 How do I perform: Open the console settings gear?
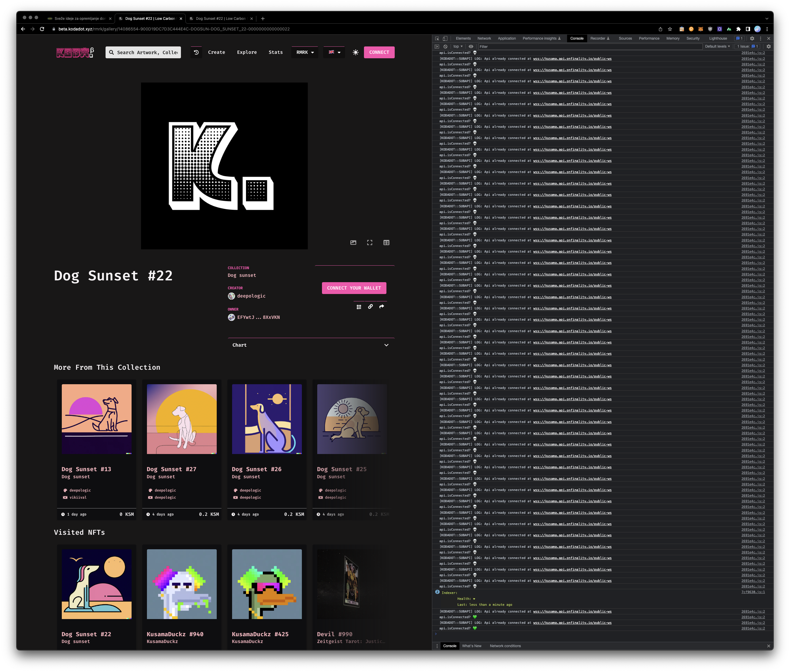tap(768, 46)
